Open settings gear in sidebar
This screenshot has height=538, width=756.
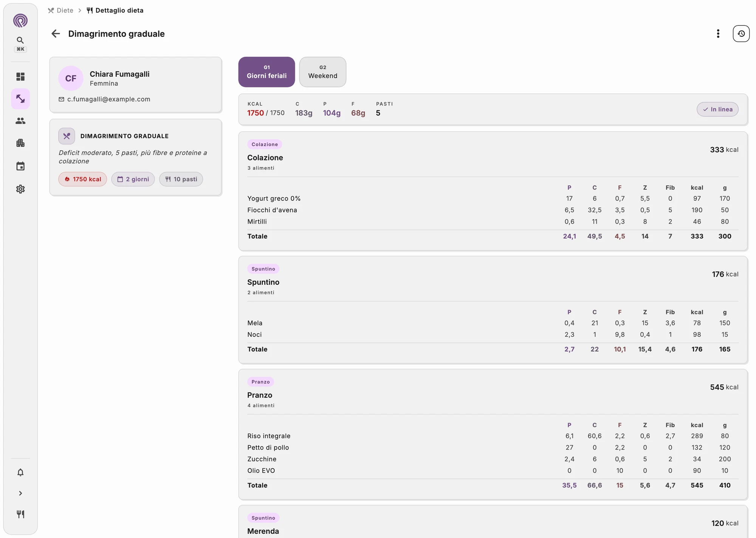point(20,189)
